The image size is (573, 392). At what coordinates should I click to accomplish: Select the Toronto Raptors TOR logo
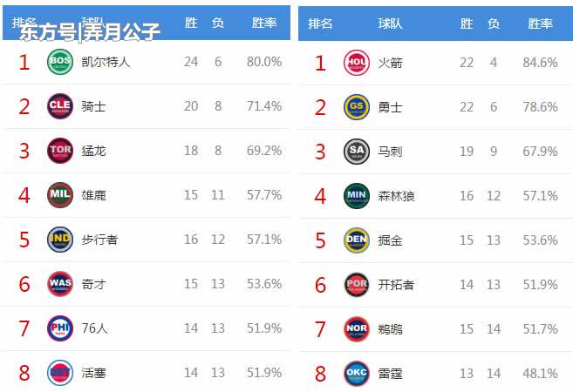59,151
